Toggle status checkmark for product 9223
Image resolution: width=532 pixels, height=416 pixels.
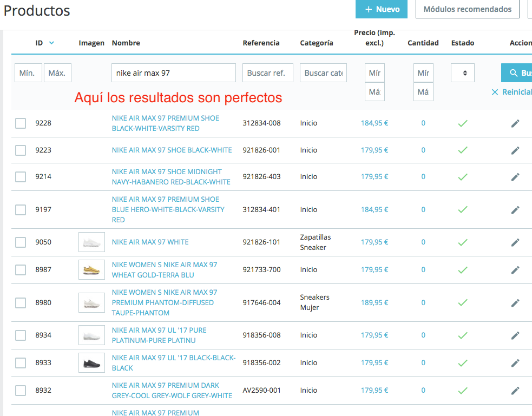coord(463,150)
